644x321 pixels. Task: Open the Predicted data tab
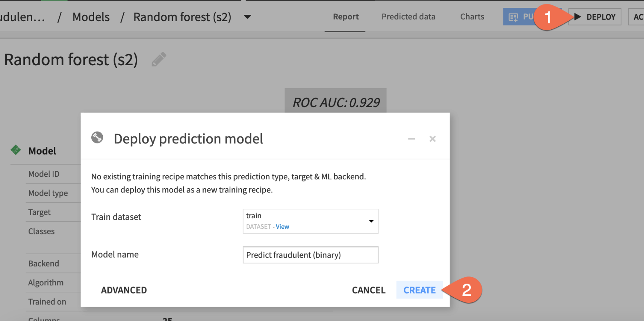408,17
